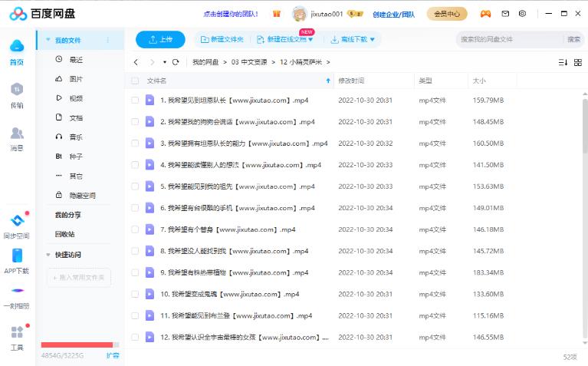Open the 同步空间 sync space icon
The height and width of the screenshot is (366, 588).
(18, 220)
